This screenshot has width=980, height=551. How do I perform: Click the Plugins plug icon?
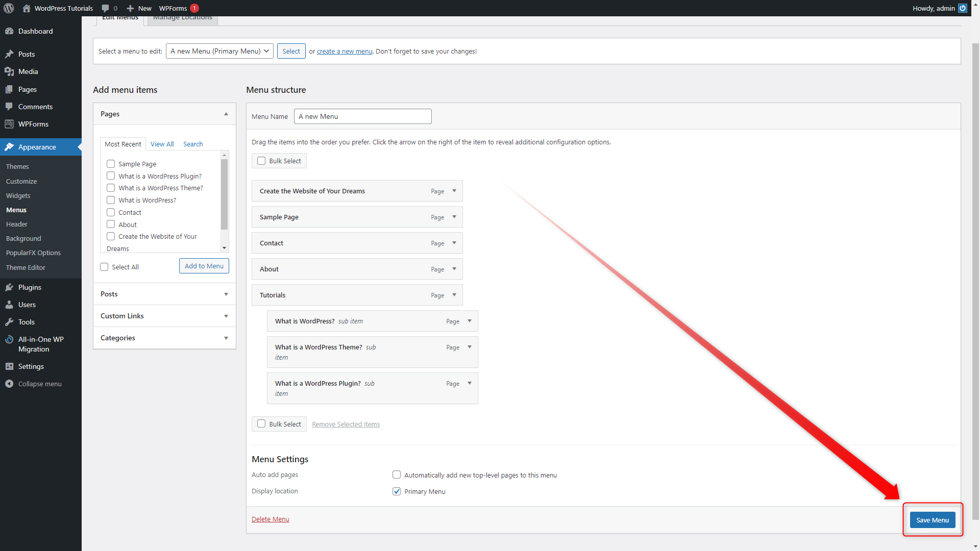(9, 287)
